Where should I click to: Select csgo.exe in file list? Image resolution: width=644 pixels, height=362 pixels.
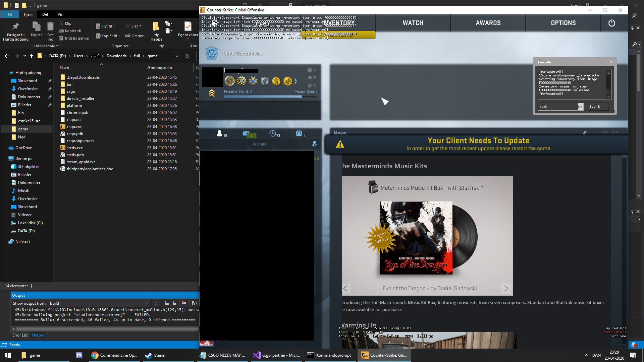74,127
